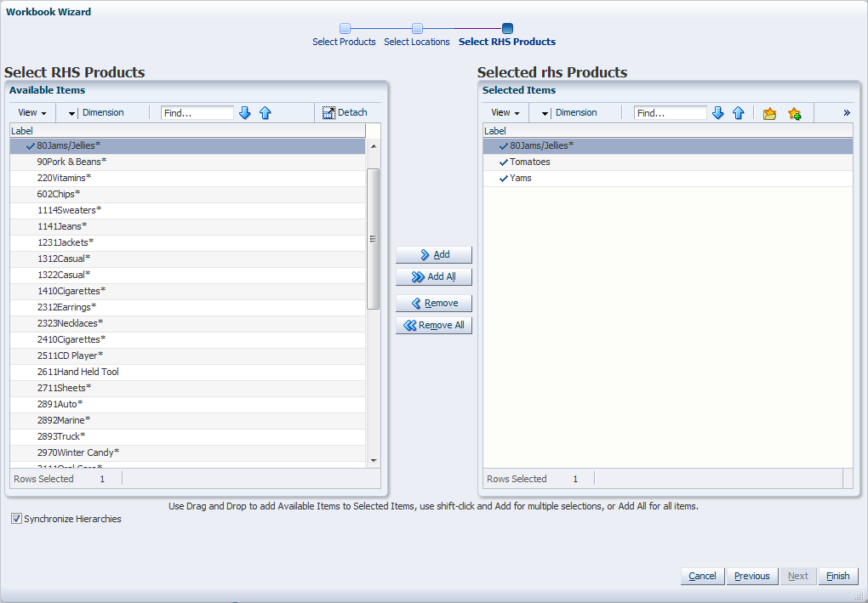Toggle the Synchronize Hierarchies checkbox
Image resolution: width=868 pixels, height=603 pixels.
[17, 518]
